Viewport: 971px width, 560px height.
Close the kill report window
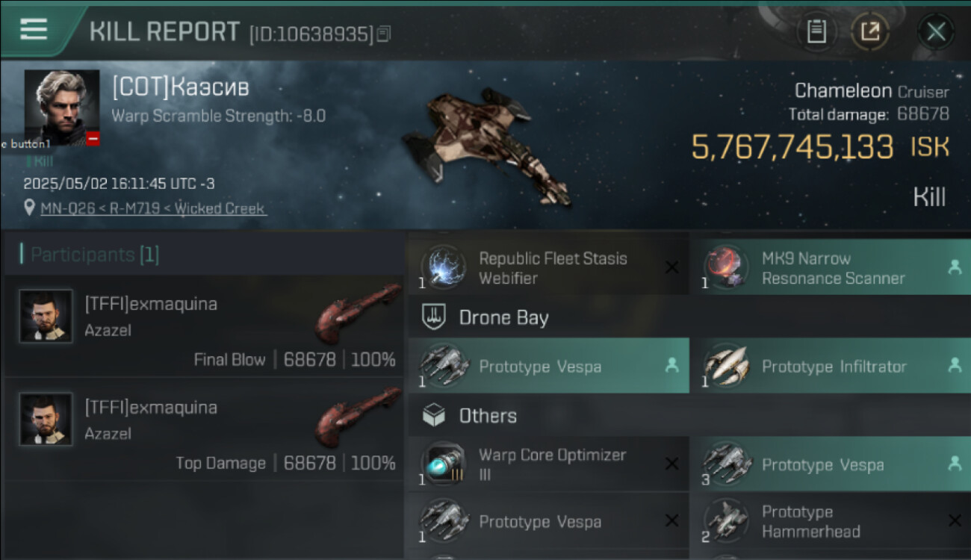(936, 32)
